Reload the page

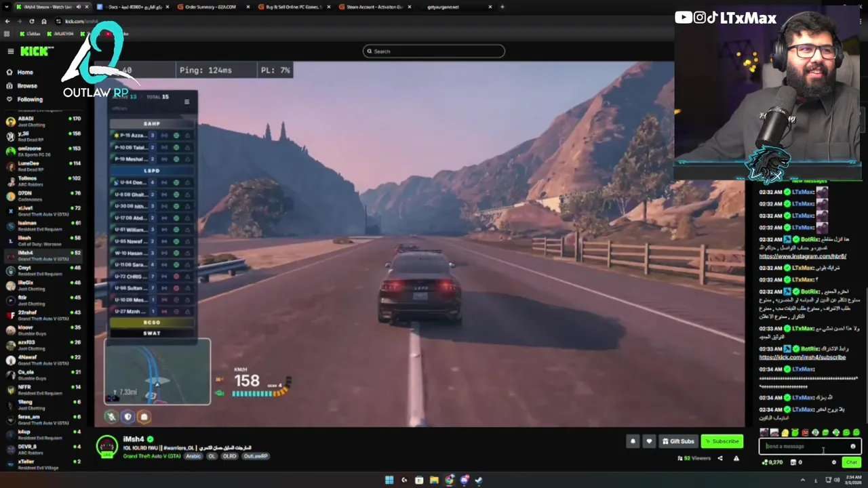[31, 21]
